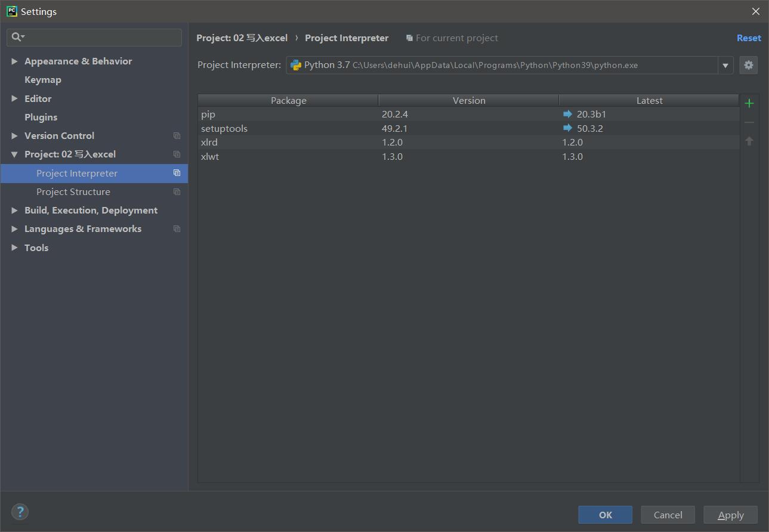769x532 pixels.
Task: Sort by the Latest column header
Action: 649,100
